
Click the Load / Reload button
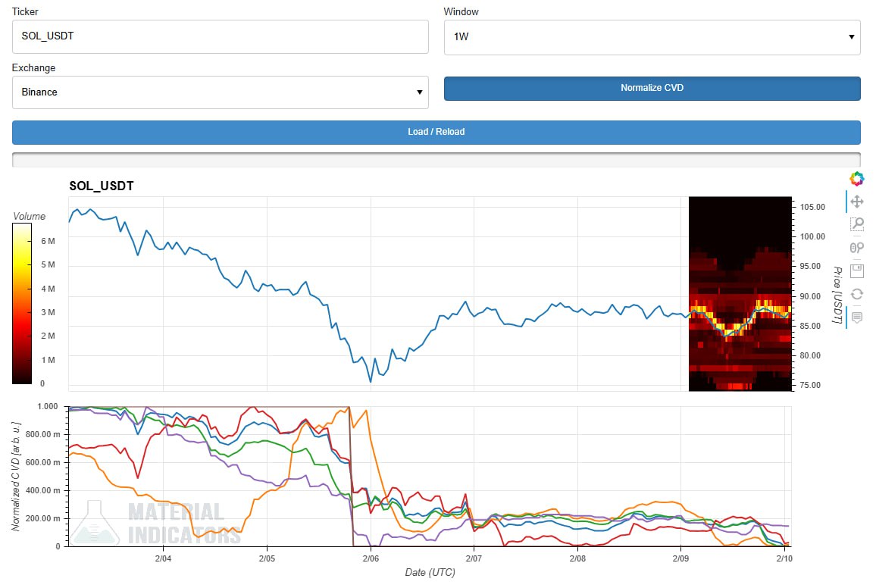coord(436,132)
